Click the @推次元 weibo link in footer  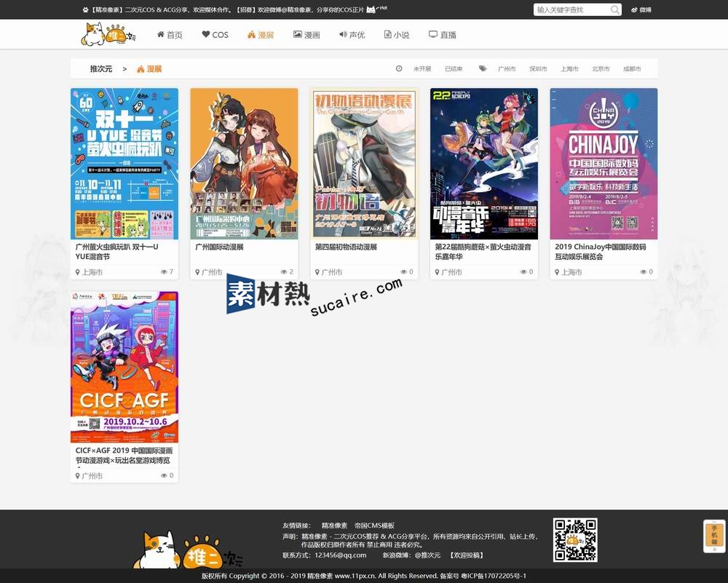pos(427,555)
